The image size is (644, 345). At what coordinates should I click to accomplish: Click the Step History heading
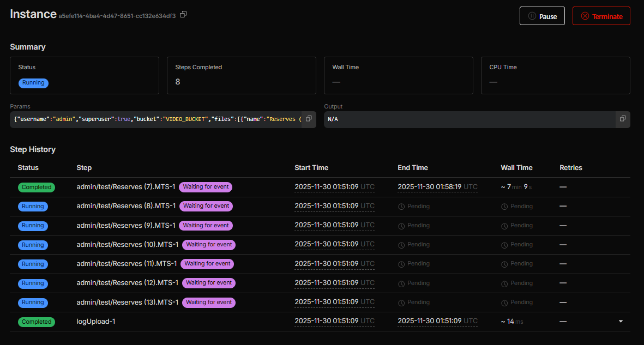[x=33, y=149]
